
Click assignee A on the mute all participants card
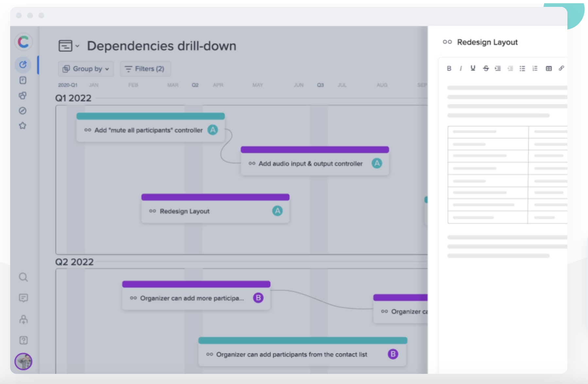tap(213, 130)
